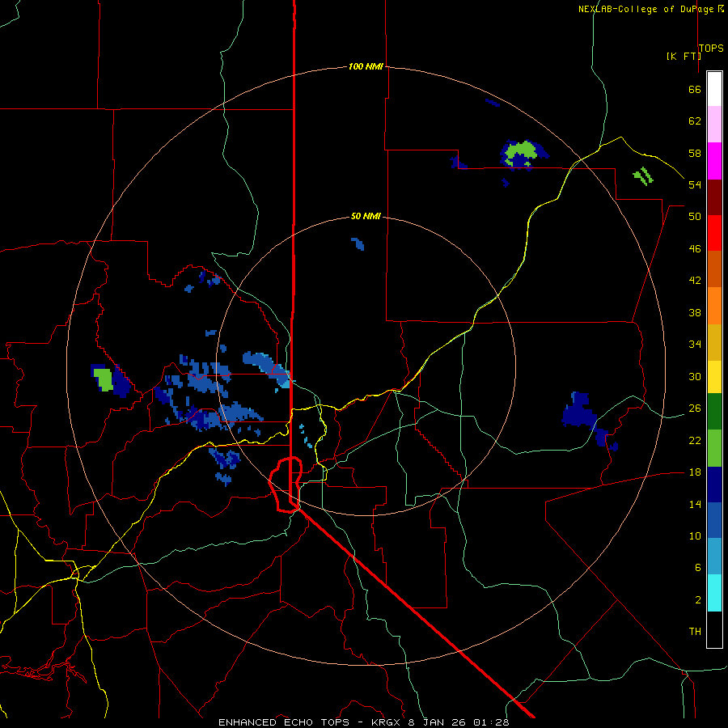Image resolution: width=728 pixels, height=728 pixels.
Task: Select the legend value "46"
Action: [695, 248]
